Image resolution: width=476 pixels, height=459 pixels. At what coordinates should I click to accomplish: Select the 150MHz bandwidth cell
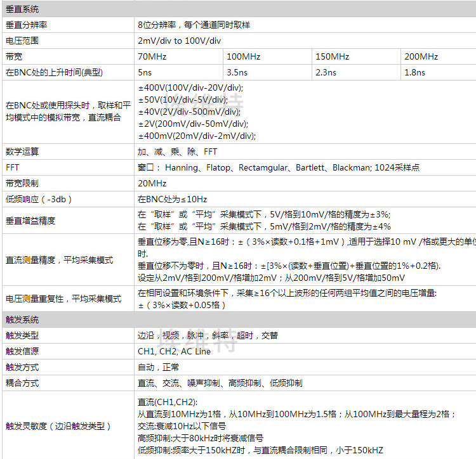click(331, 56)
